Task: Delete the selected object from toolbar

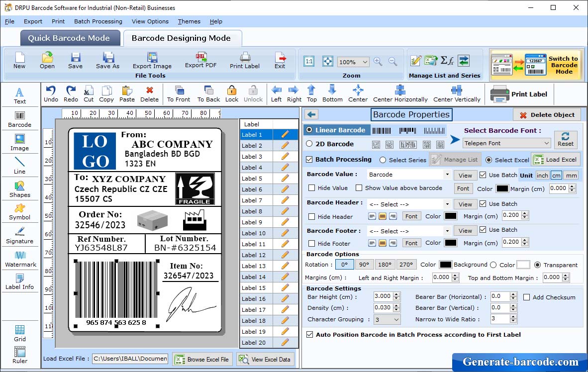Action: click(x=149, y=94)
